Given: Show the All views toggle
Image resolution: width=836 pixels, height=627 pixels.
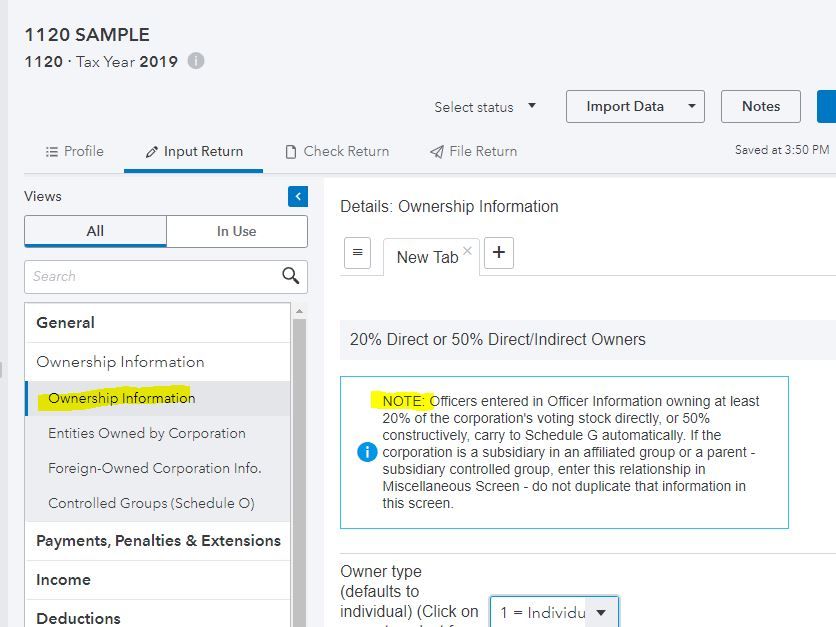Looking at the screenshot, I should [x=95, y=231].
